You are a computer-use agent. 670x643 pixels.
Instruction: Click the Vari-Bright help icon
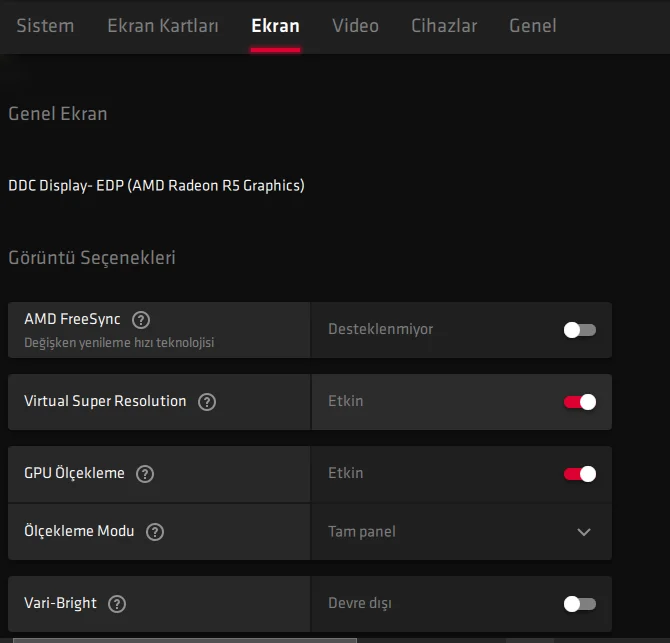[x=117, y=604]
